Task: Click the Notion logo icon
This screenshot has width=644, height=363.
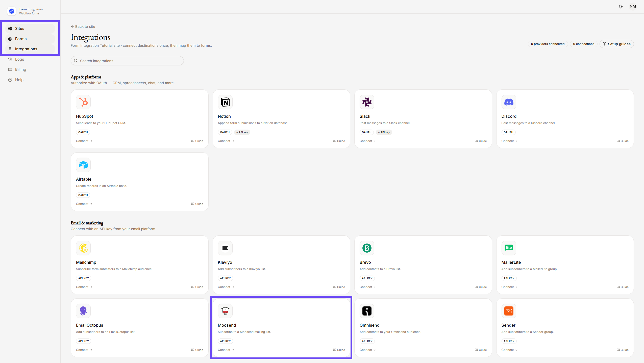Action: [225, 102]
